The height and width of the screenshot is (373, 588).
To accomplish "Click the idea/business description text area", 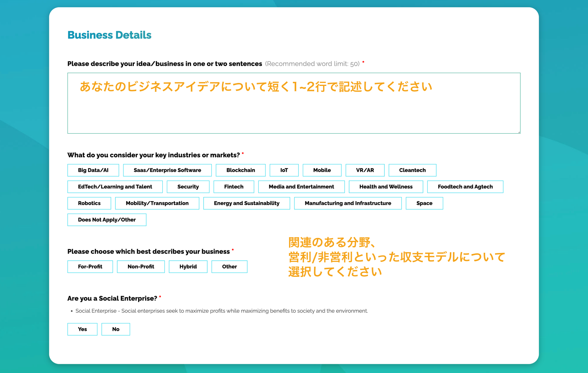I will point(294,103).
